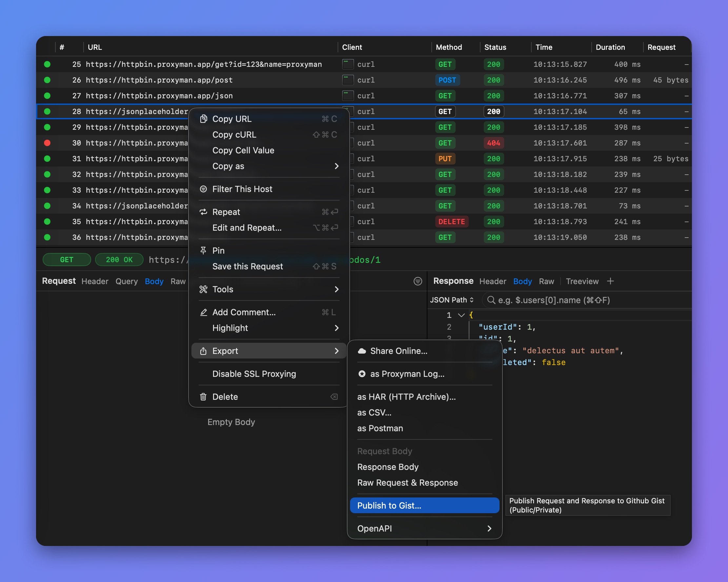Viewport: 728px width, 582px height.
Task: Click the Delete trash icon
Action: tap(203, 397)
